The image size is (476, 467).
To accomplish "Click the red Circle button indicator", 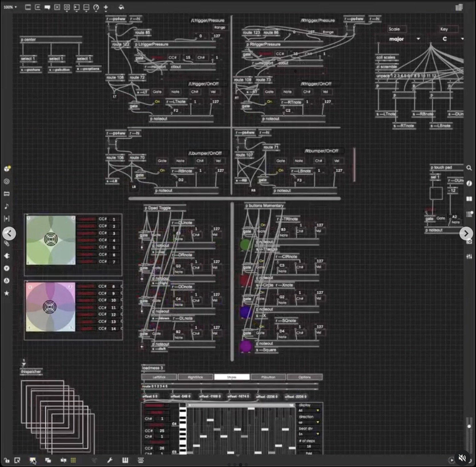I will click(245, 280).
